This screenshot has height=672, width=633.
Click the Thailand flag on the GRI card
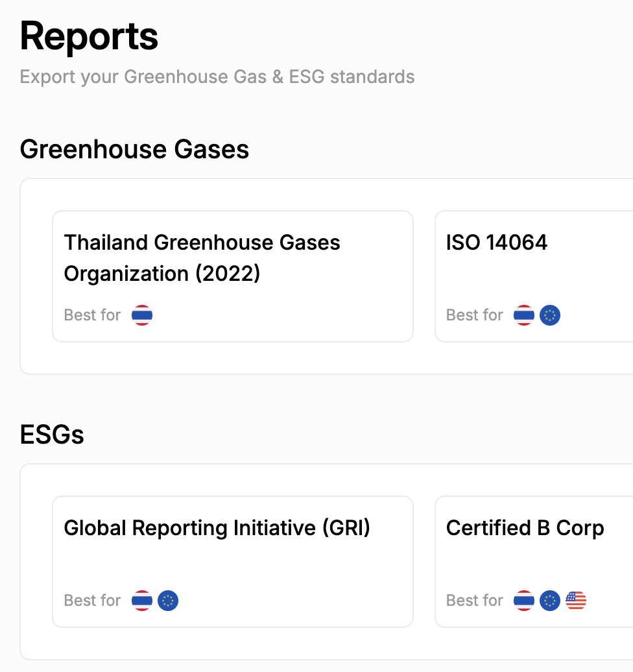(141, 601)
